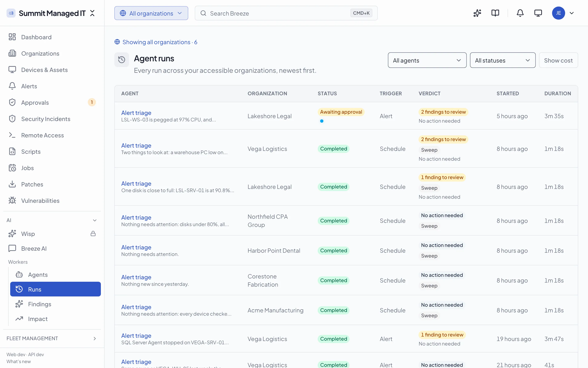Open Remote Access
588x368 pixels.
pyautogui.click(x=52, y=135)
